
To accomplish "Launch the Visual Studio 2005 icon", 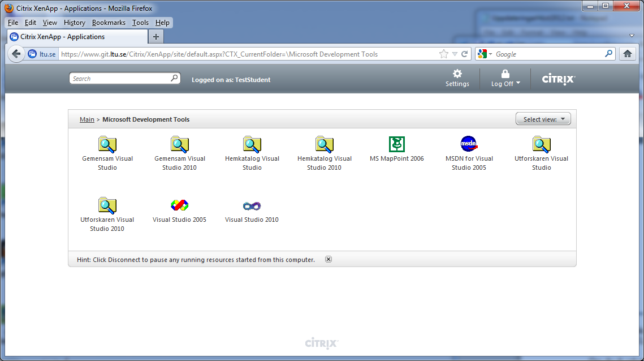I will click(179, 205).
